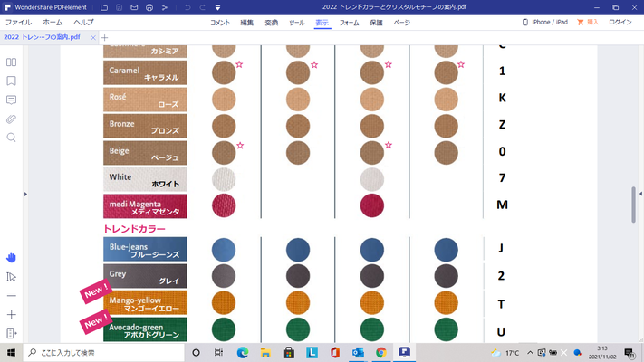The width and height of the screenshot is (644, 362).
Task: Expand the left panel arrow
Action: pos(25,195)
